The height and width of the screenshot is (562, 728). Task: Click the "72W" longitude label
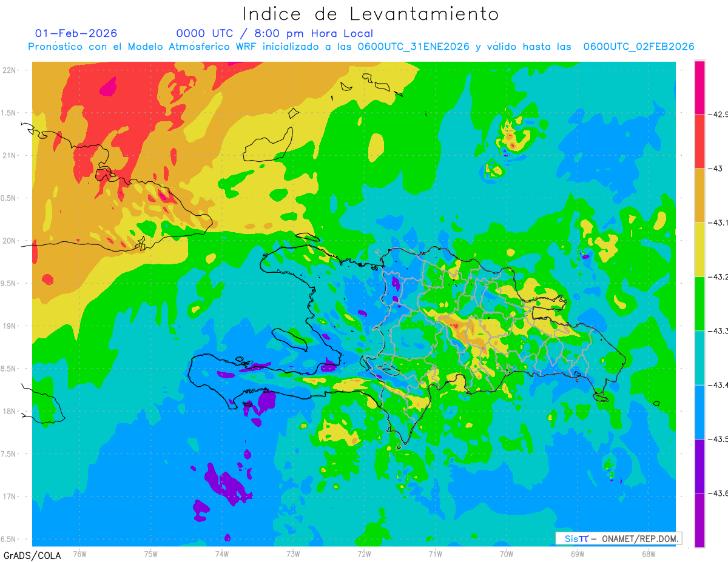364,553
